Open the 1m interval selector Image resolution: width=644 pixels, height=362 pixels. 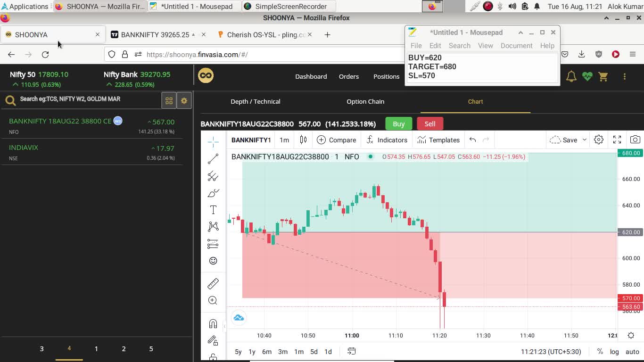pyautogui.click(x=284, y=140)
